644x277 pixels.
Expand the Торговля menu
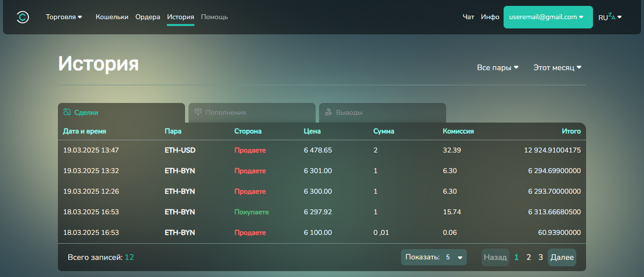pyautogui.click(x=64, y=17)
